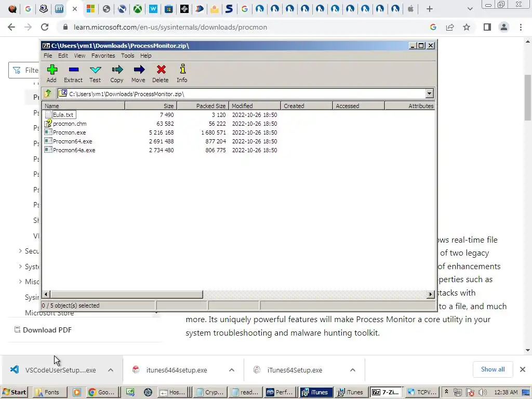
Task: Close the downloads bar
Action: (x=523, y=369)
